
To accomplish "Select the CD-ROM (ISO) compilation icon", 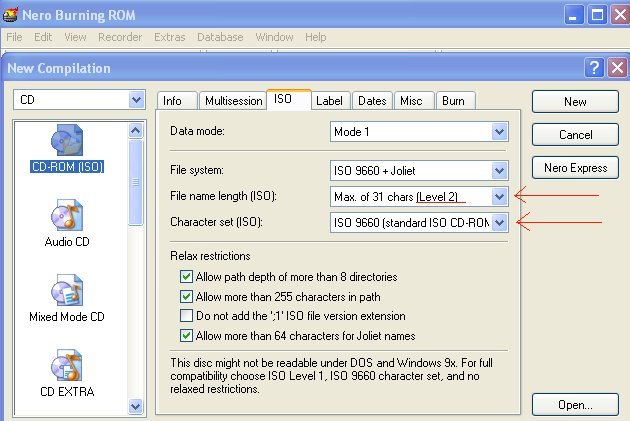I will click(67, 140).
